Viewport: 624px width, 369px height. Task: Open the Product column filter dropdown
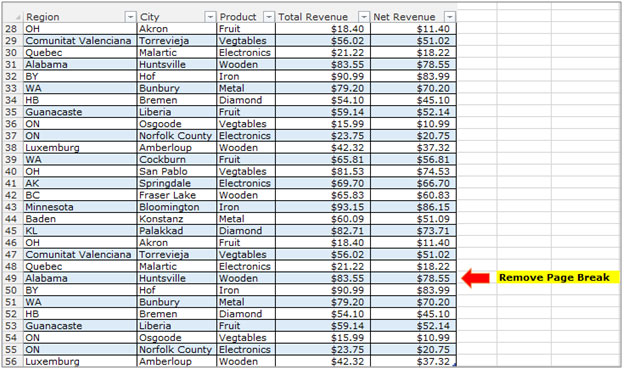(269, 17)
